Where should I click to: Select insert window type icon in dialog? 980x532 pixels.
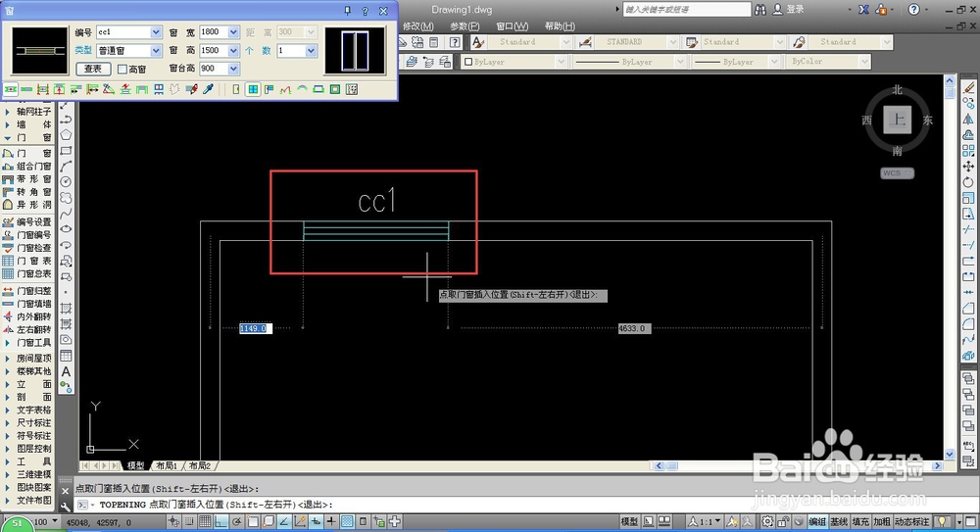point(253,89)
